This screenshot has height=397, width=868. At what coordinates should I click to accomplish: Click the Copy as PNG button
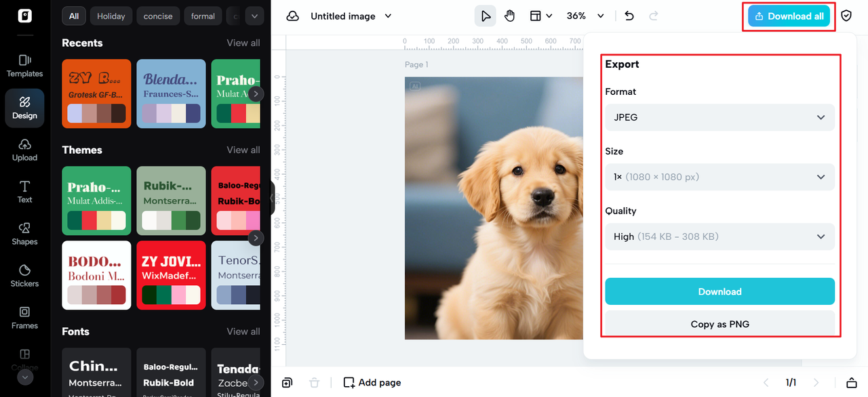point(719,324)
